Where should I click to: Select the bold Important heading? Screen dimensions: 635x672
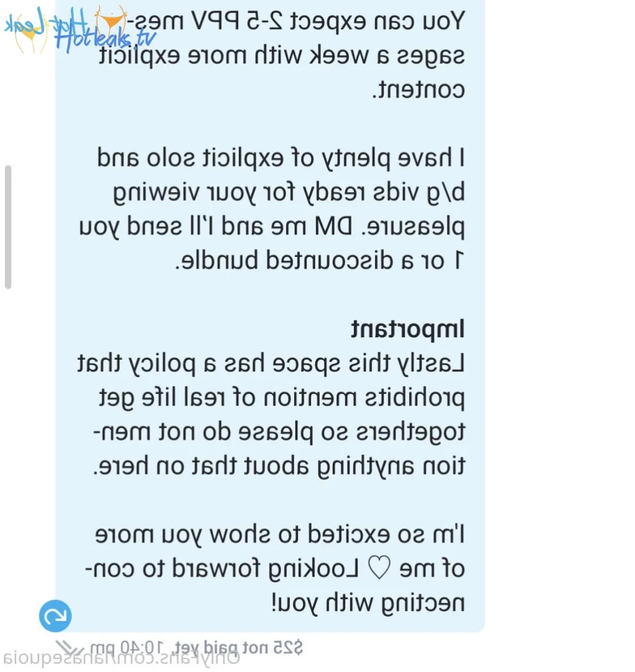(x=408, y=330)
